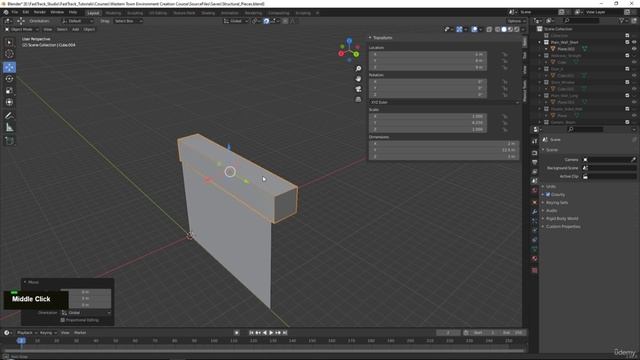Click the Camera field eyedropper icon

pos(633,160)
